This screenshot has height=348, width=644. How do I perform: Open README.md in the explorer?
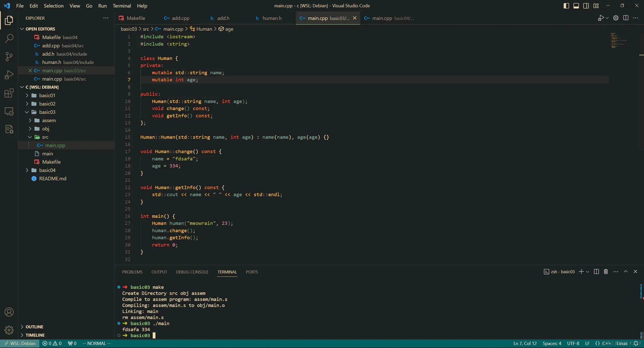click(x=53, y=179)
